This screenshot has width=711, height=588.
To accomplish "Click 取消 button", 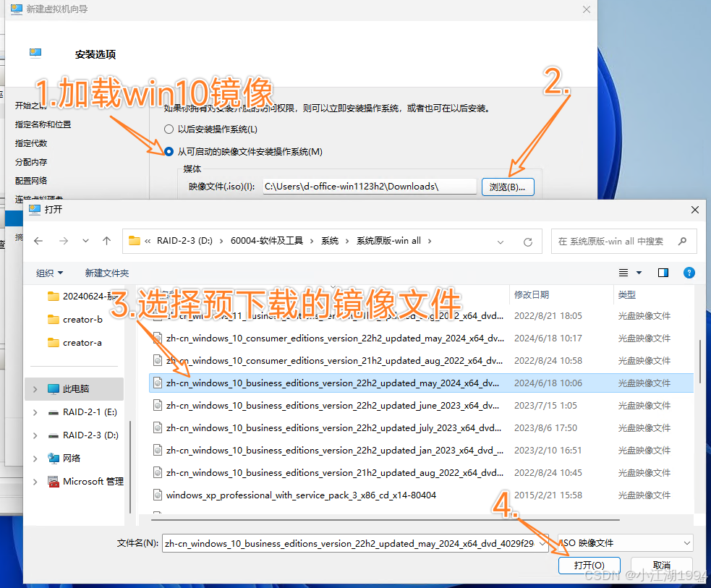I will 662,566.
